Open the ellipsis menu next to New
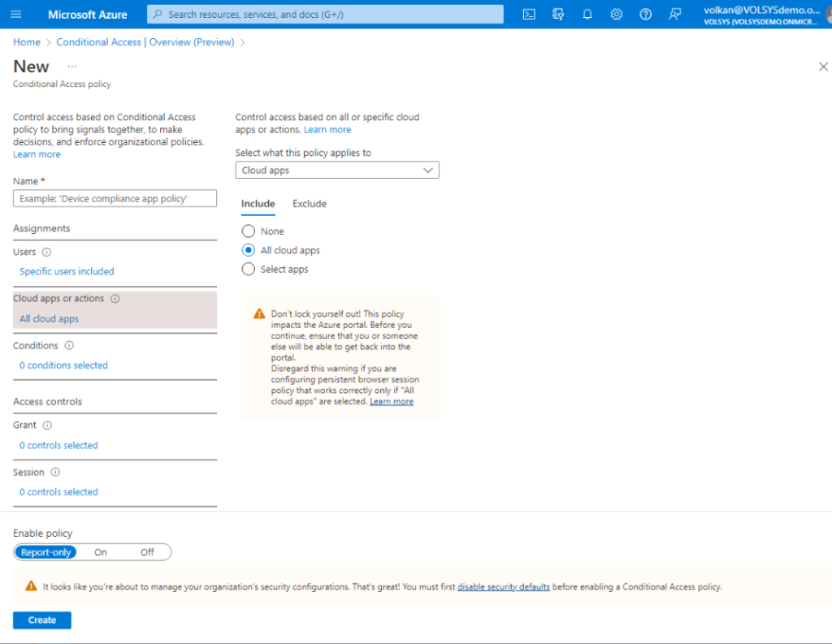Image resolution: width=832 pixels, height=644 pixels. pyautogui.click(x=72, y=67)
